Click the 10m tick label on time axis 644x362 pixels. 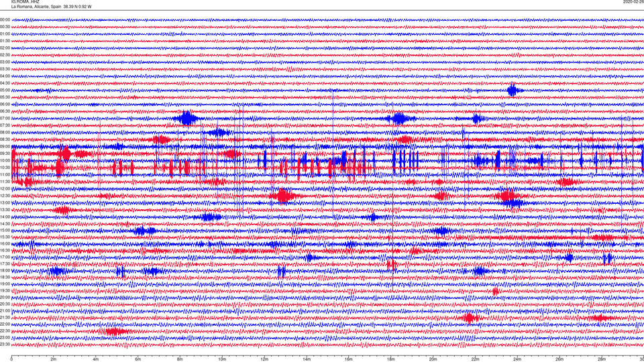(x=222, y=359)
